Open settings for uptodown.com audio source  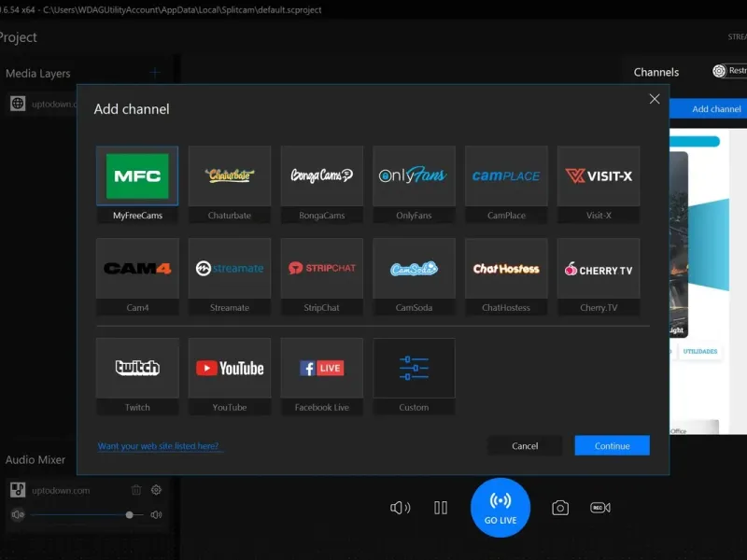(x=156, y=489)
